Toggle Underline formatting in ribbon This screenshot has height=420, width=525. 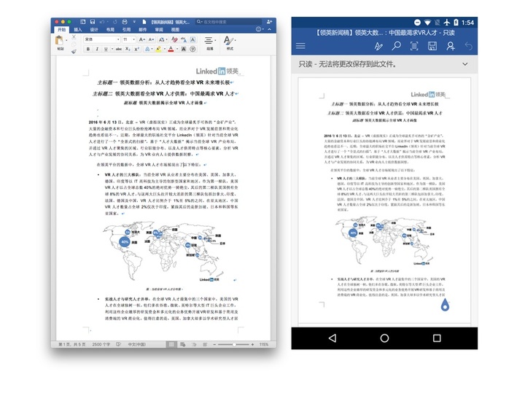pos(106,49)
